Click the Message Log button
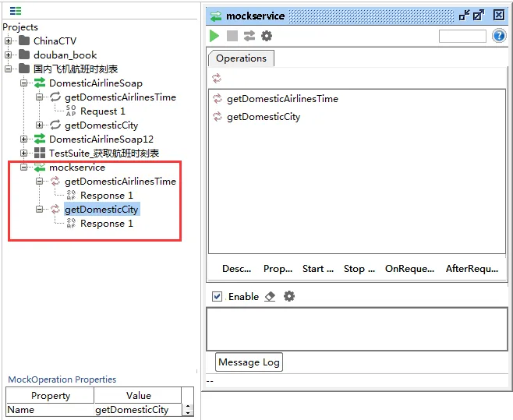 [x=249, y=362]
